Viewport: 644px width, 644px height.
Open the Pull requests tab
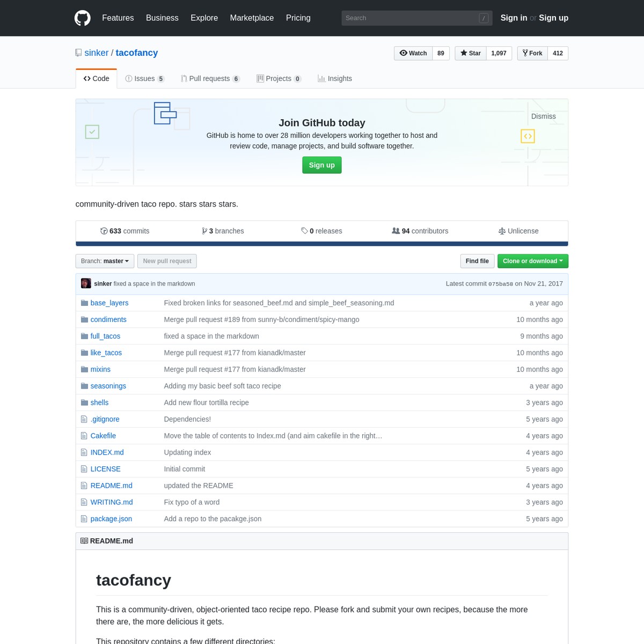pyautogui.click(x=210, y=78)
